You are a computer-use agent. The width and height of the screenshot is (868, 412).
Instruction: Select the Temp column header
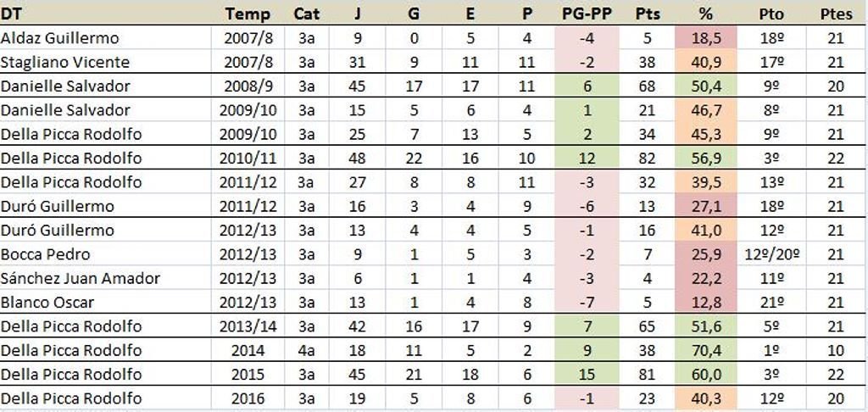point(248,14)
